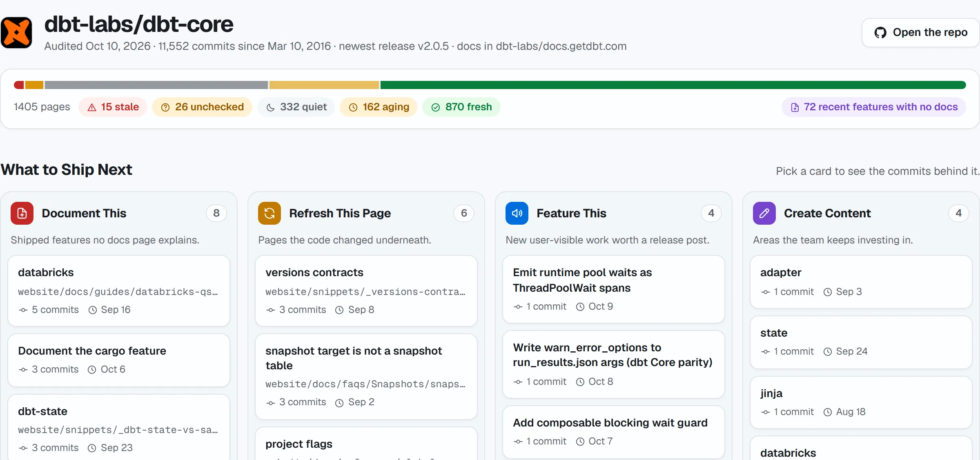
Task: Open snapshot target is not a snapshot table card
Action: point(366,377)
